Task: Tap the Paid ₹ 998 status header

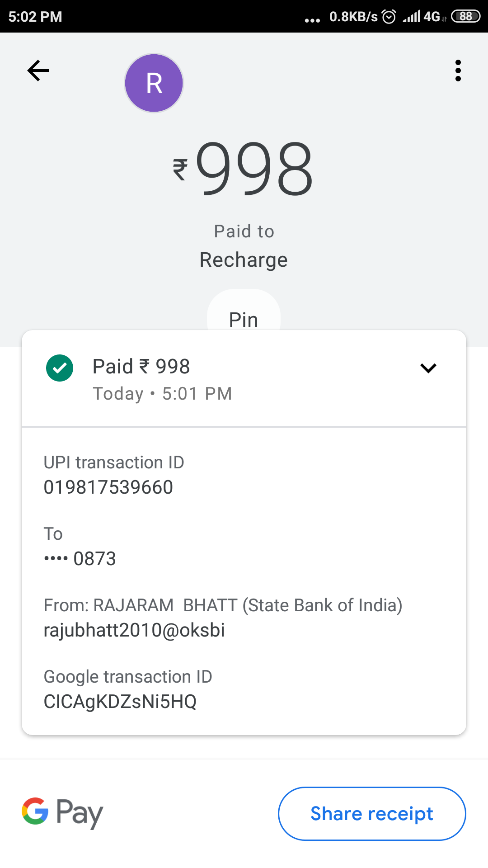Action: [141, 367]
